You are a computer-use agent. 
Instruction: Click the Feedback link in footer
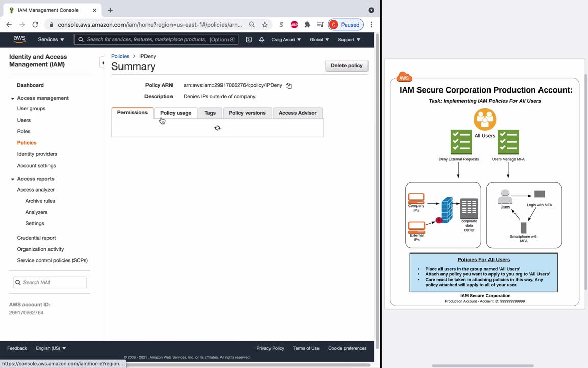pos(17,348)
